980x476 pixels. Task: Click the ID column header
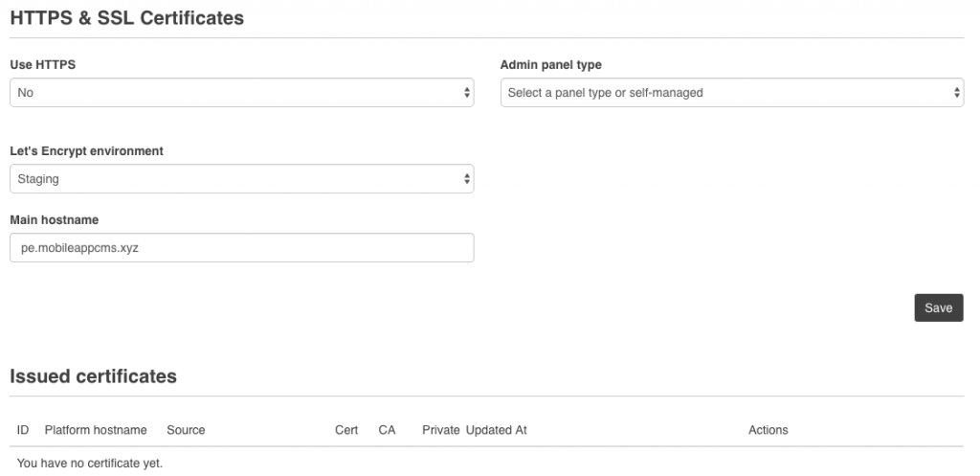point(23,430)
